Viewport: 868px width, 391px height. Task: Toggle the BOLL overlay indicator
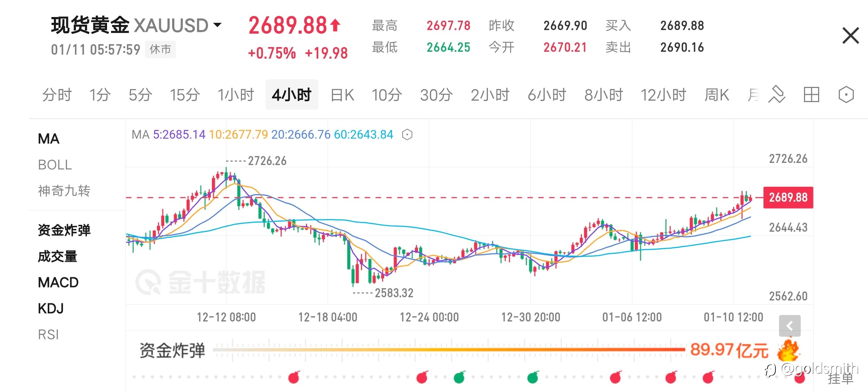(x=55, y=165)
